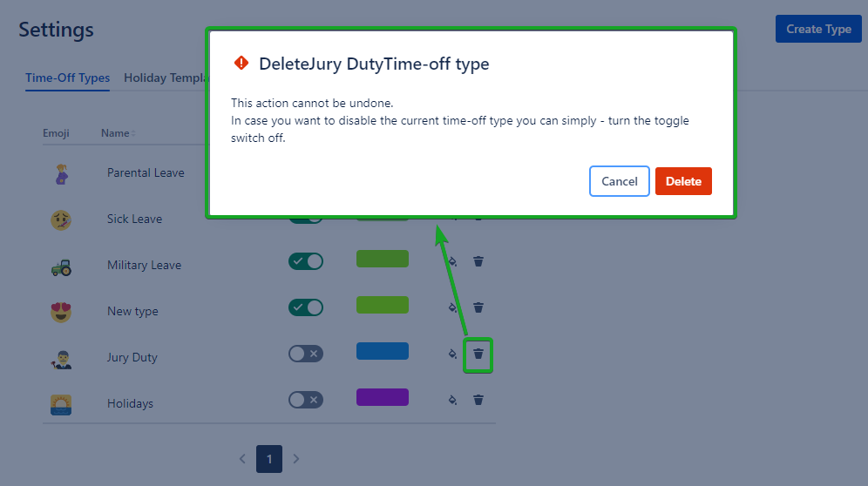Click the blue Jury Duty color swatch

pyautogui.click(x=382, y=351)
